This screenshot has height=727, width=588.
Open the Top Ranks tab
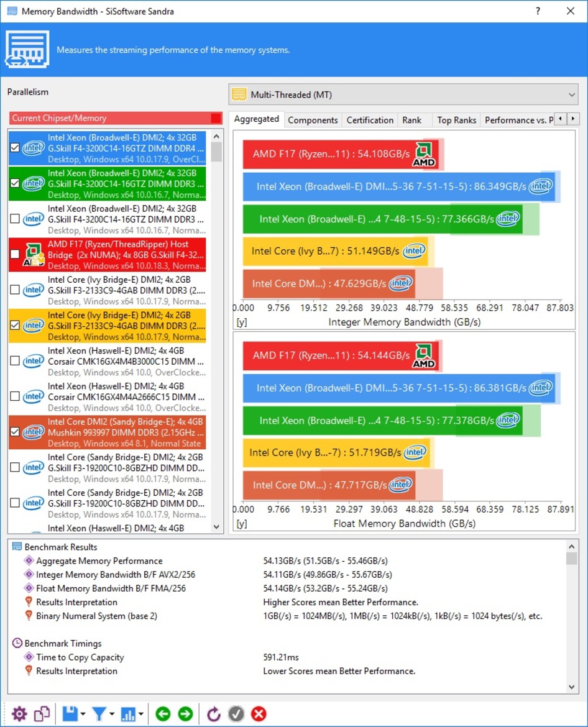[456, 120]
